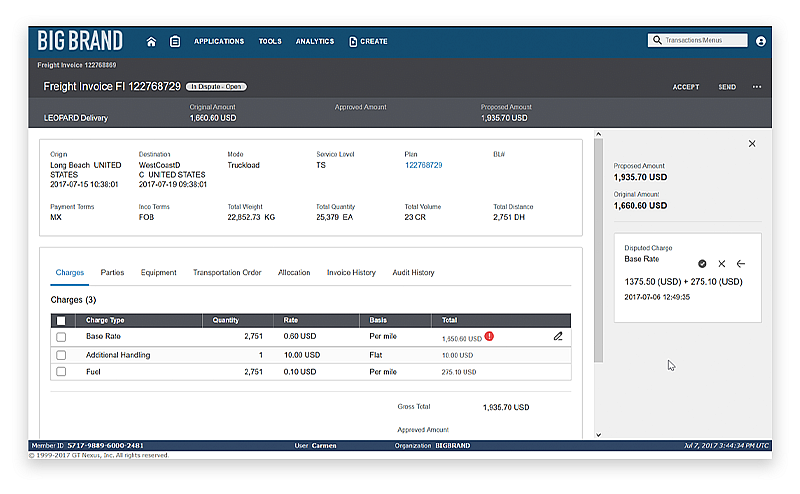Click the Charges (3) heading
The height and width of the screenshot is (494, 800).
[x=73, y=300]
